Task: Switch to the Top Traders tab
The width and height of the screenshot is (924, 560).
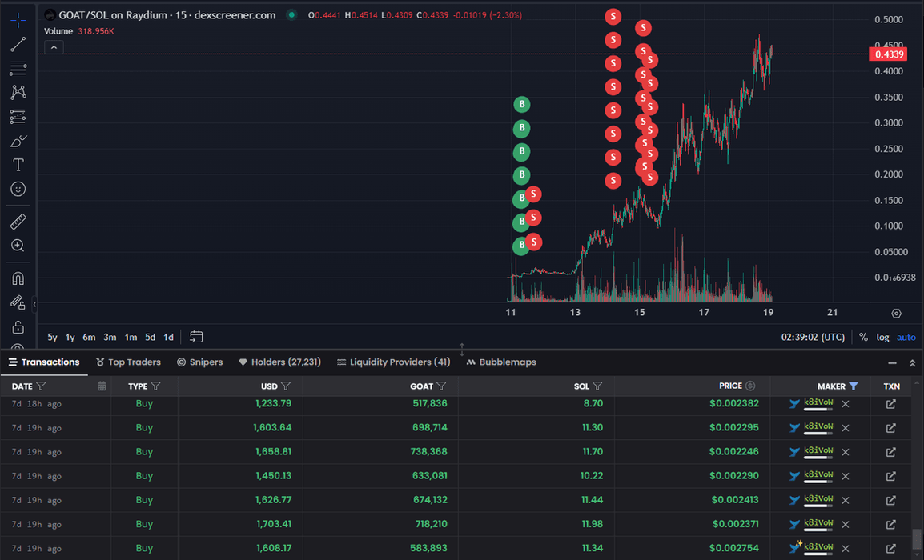Action: click(128, 362)
